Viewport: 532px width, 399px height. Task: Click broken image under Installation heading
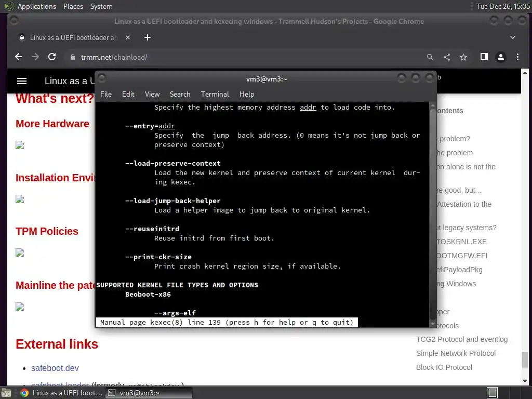point(20,199)
